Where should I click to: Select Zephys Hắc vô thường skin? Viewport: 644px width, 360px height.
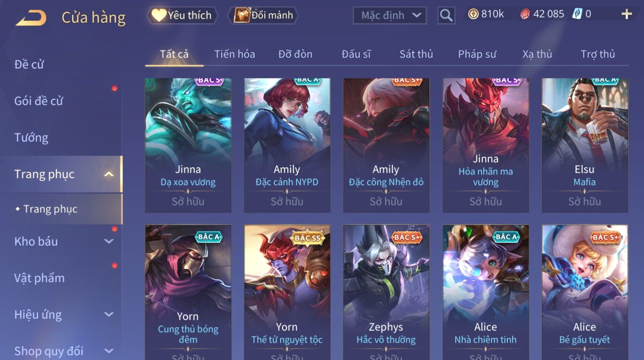point(386,292)
